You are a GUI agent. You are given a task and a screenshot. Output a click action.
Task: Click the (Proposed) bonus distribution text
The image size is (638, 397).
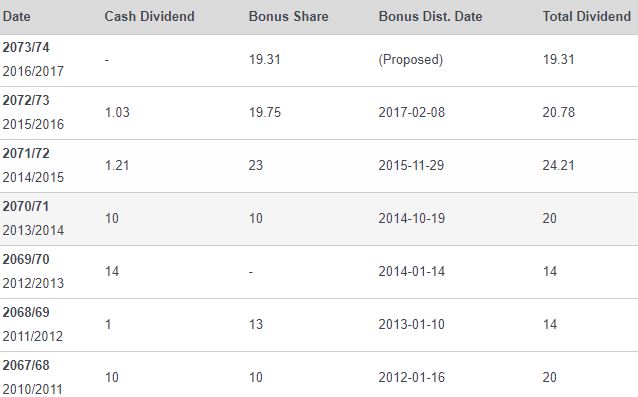(411, 59)
